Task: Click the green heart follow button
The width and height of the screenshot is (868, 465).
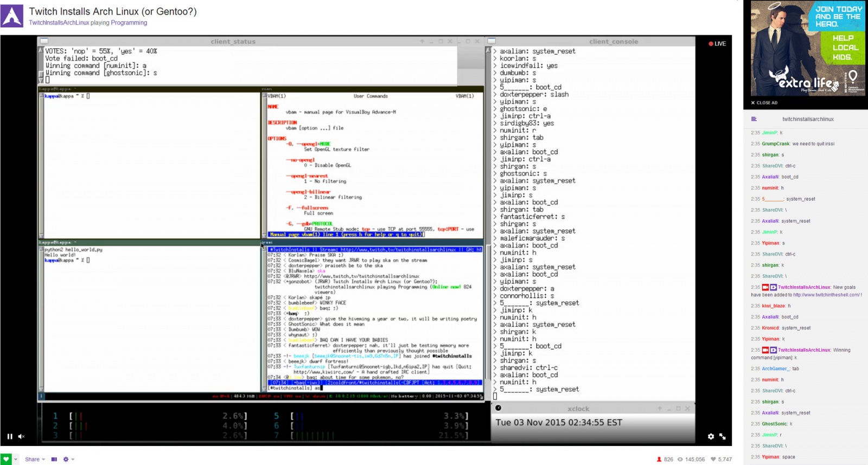Action: tap(6, 459)
